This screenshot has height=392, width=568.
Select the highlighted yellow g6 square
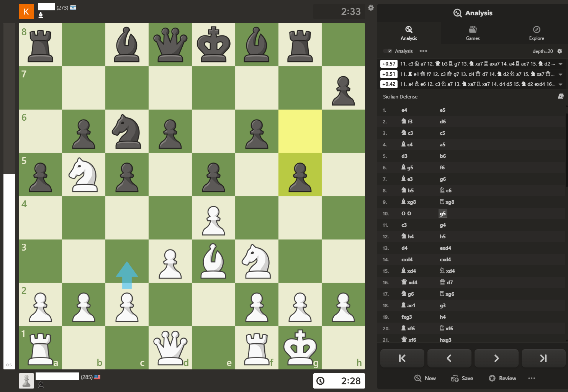tap(300, 131)
